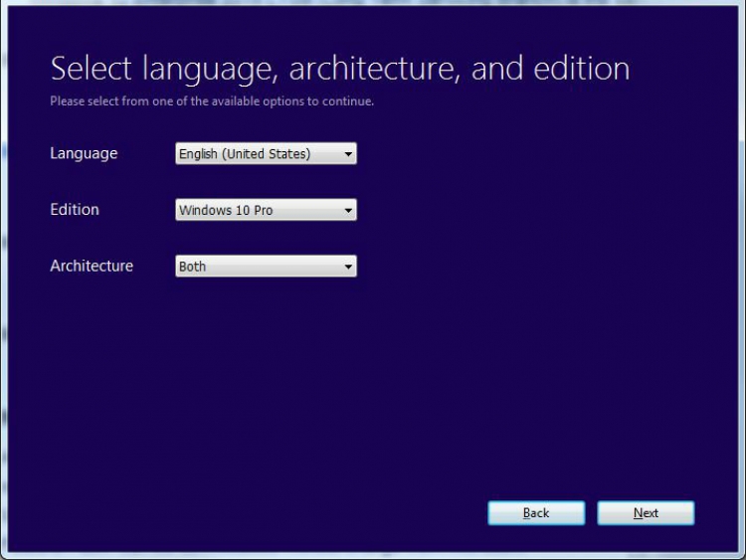This screenshot has height=560, width=746.
Task: Expand the Edition combo box
Action: click(266, 211)
